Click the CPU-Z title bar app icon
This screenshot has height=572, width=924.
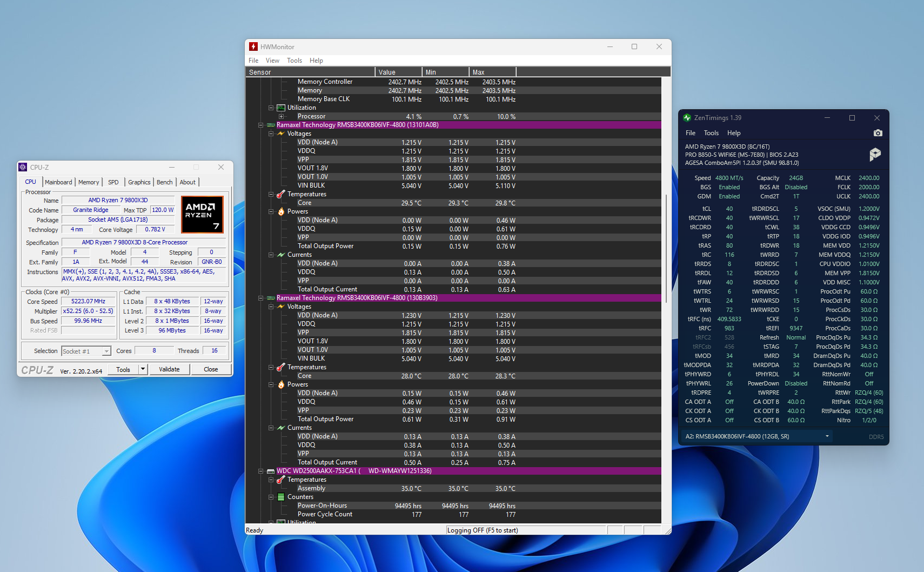pyautogui.click(x=23, y=167)
